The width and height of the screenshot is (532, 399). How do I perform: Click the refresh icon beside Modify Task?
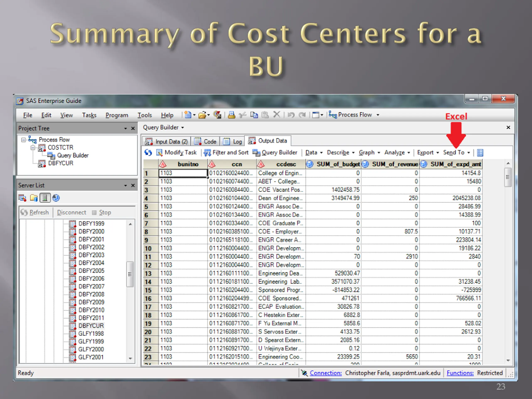point(148,153)
